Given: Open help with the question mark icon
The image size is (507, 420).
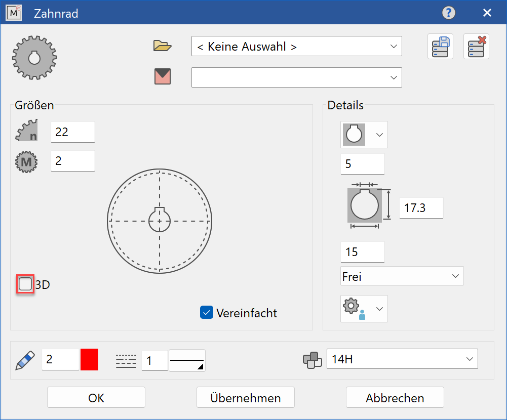Looking at the screenshot, I should click(x=448, y=13).
